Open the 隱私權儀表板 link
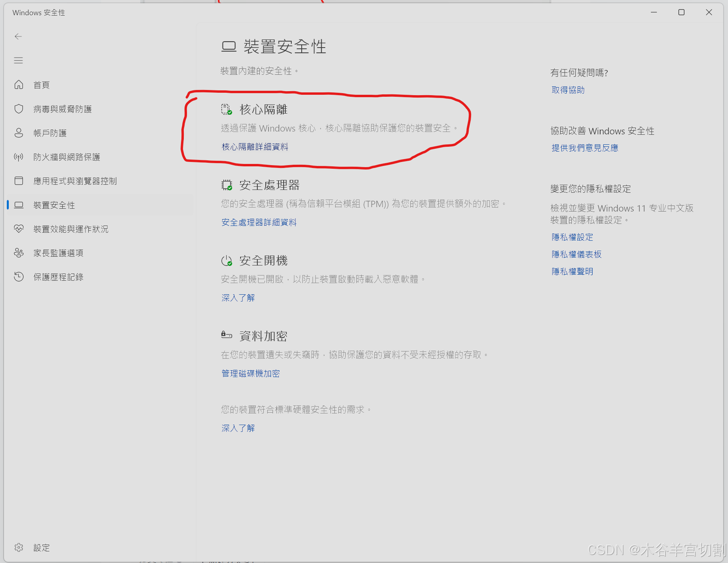The width and height of the screenshot is (728, 563). [577, 254]
